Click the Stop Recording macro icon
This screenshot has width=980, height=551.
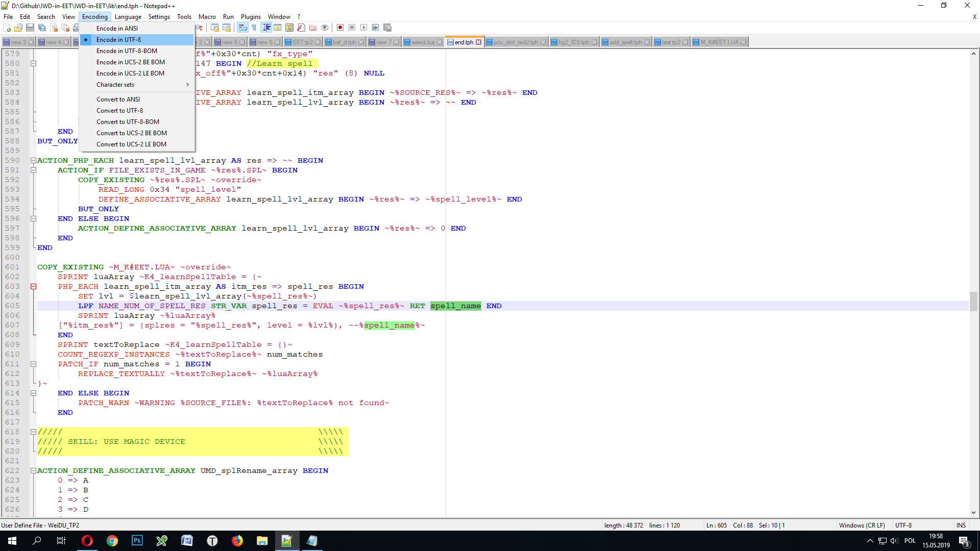pyautogui.click(x=352, y=28)
